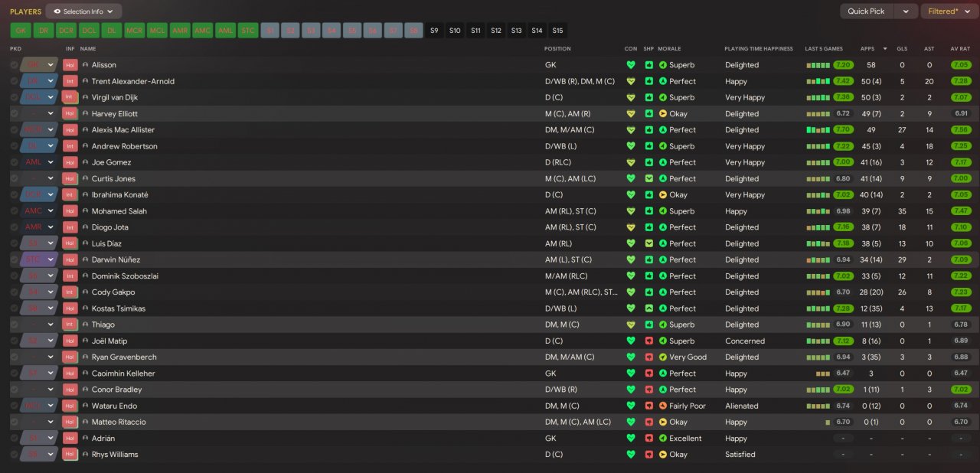Open Wataru Endo's MCL position selector
The height and width of the screenshot is (473, 980).
39,406
